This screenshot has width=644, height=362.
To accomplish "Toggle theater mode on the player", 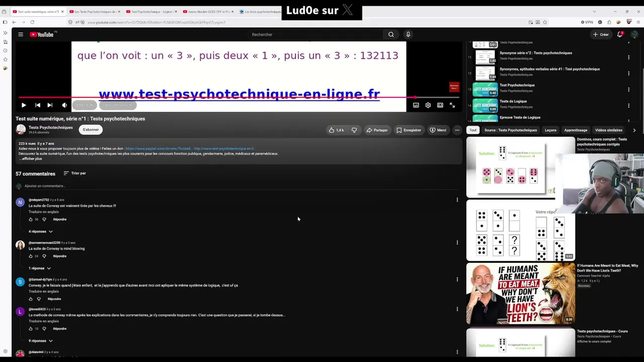I will point(440,105).
